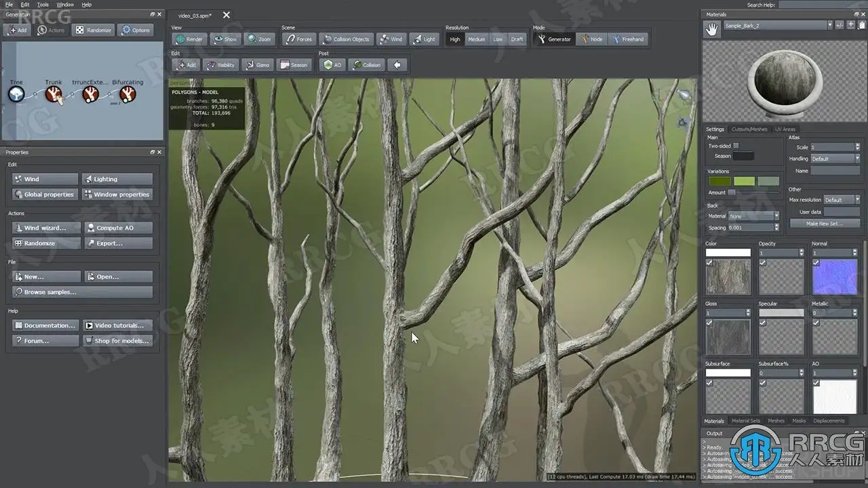Select the light green variation color swatch
Image resolution: width=868 pixels, height=488 pixels.
coord(744,182)
